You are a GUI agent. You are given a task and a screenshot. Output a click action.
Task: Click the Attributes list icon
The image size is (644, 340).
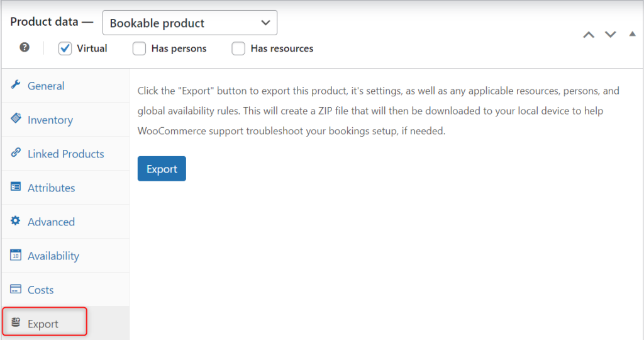click(x=16, y=187)
